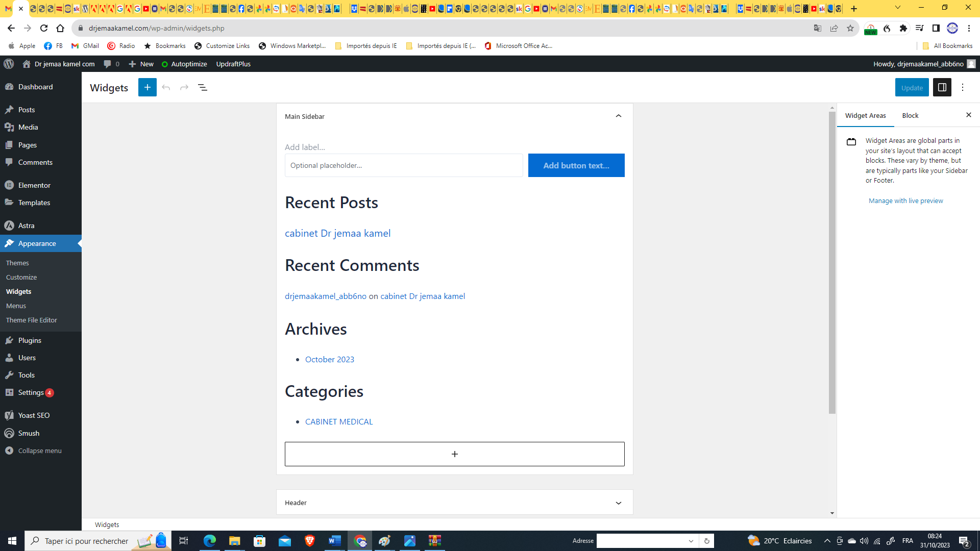Open the Brave browser from taskbar
Viewport: 980px width, 551px height.
309,541
